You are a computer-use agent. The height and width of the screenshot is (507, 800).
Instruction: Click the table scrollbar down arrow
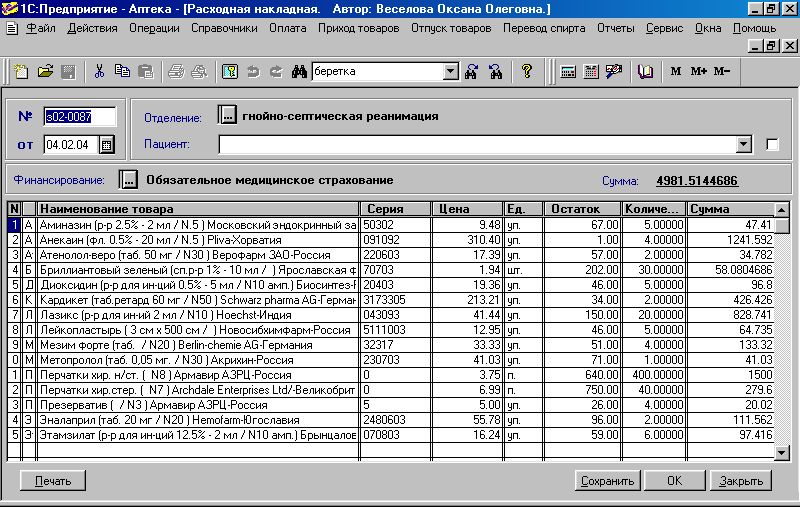(782, 452)
